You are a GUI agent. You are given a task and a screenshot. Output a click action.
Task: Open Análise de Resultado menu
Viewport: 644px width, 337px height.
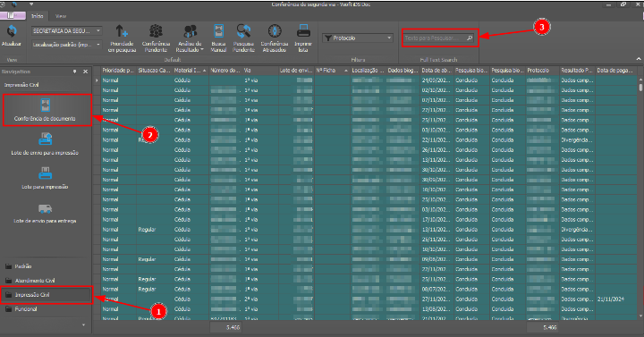coord(190,38)
